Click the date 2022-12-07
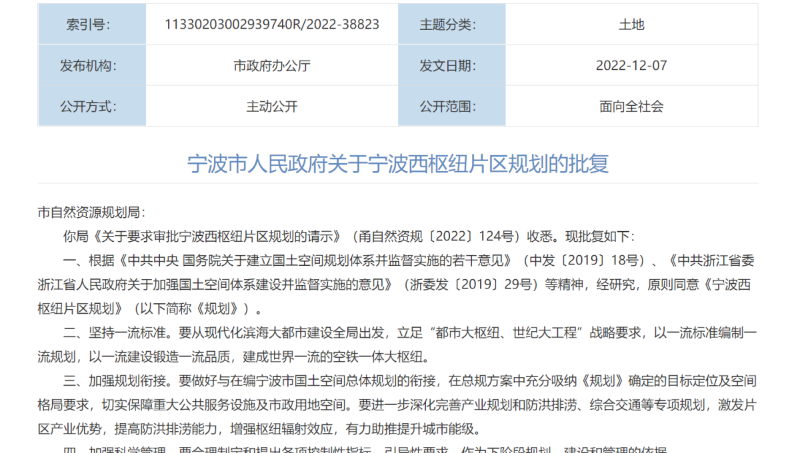 pos(631,65)
